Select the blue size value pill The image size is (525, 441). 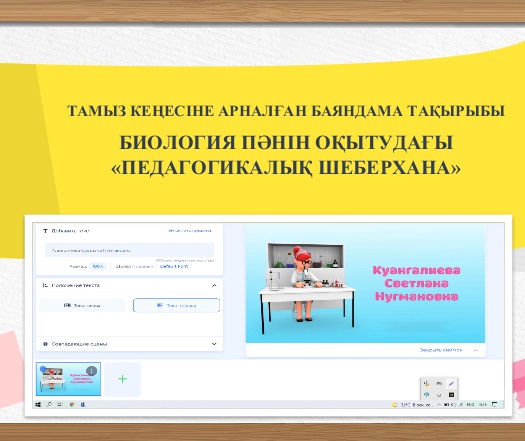click(x=97, y=267)
